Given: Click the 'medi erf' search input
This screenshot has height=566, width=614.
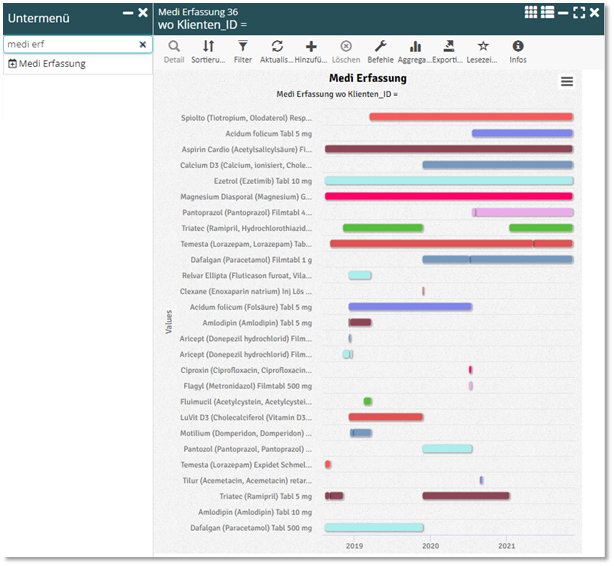Looking at the screenshot, I should click(x=68, y=45).
